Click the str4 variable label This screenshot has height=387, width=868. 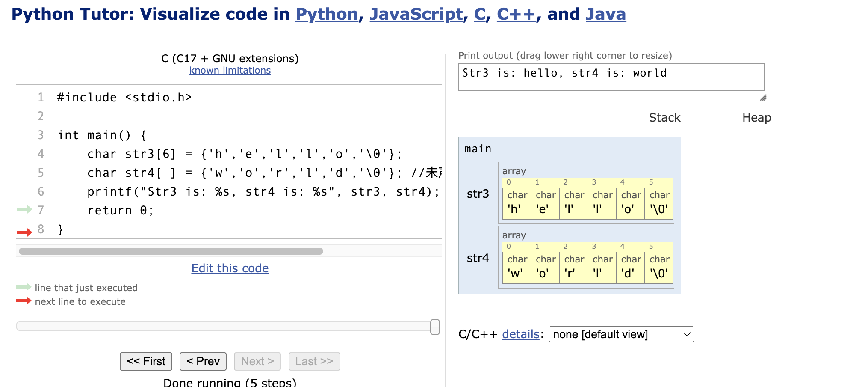(x=478, y=258)
